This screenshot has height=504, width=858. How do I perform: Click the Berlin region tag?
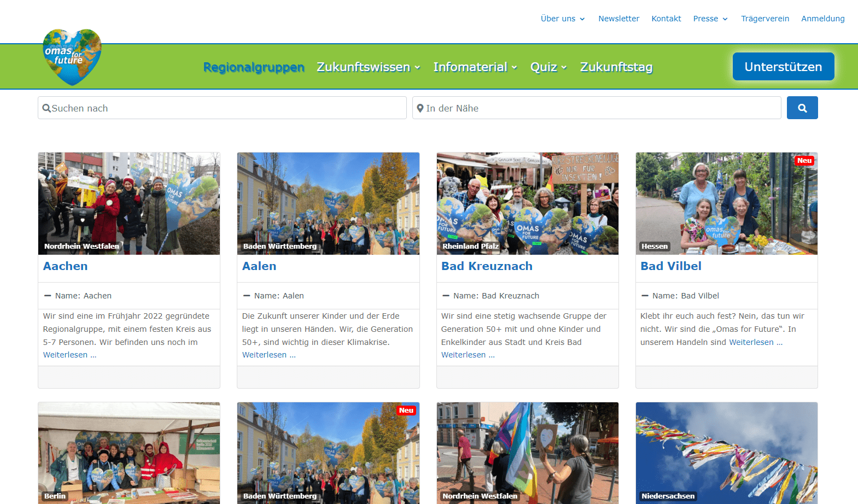(x=55, y=496)
